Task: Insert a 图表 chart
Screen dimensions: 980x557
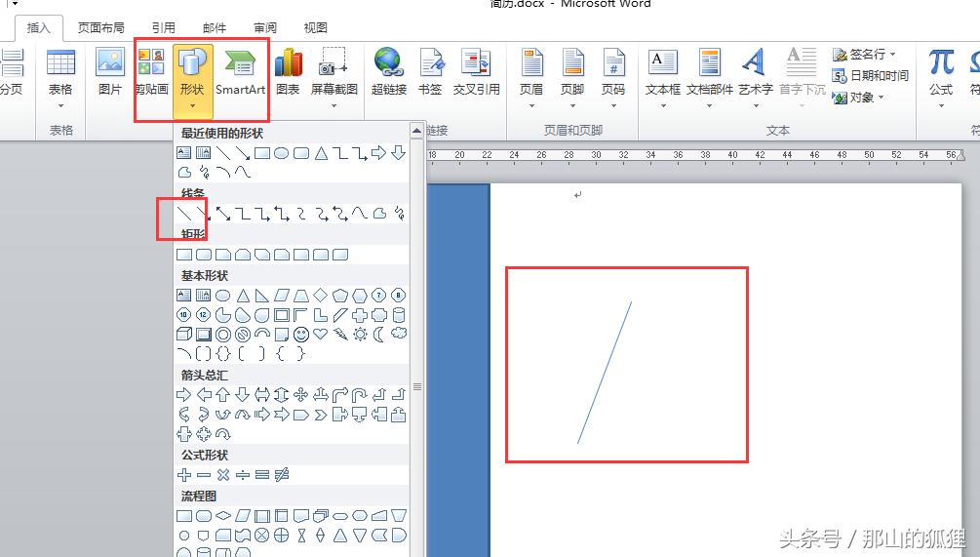Action: coord(288,72)
